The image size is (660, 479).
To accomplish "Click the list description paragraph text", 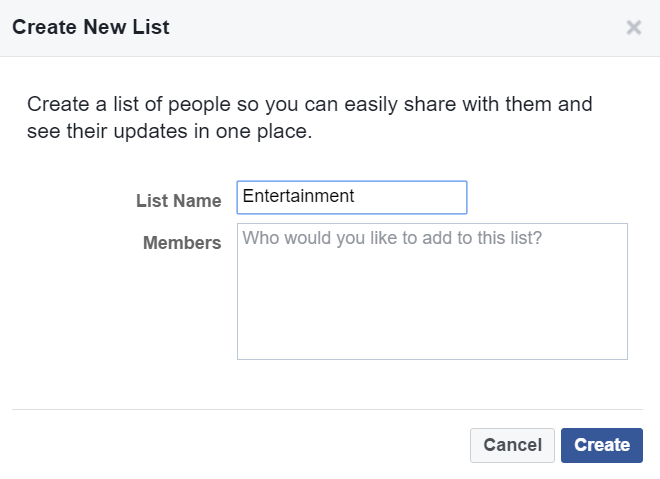I will coord(310,117).
